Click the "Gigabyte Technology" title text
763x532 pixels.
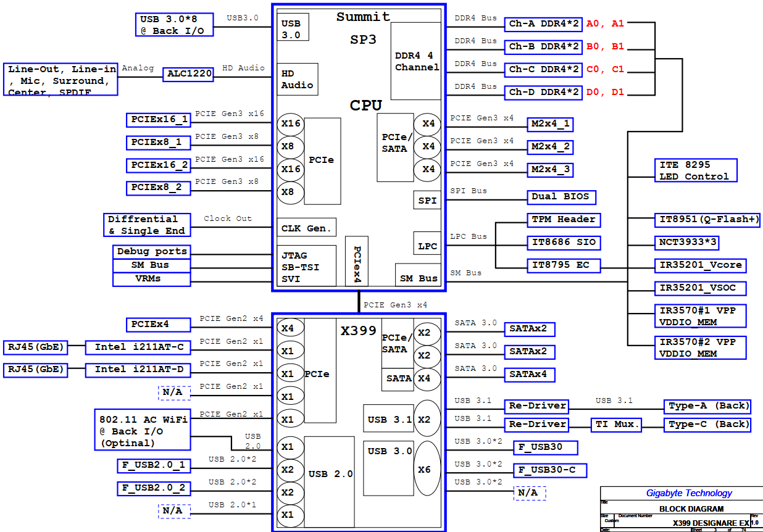tap(689, 493)
